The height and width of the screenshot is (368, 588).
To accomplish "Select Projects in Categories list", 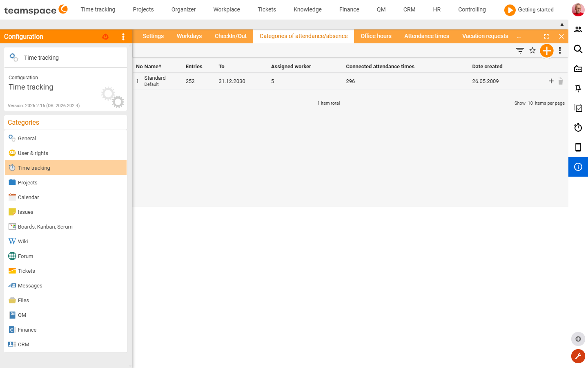I will coord(66,182).
